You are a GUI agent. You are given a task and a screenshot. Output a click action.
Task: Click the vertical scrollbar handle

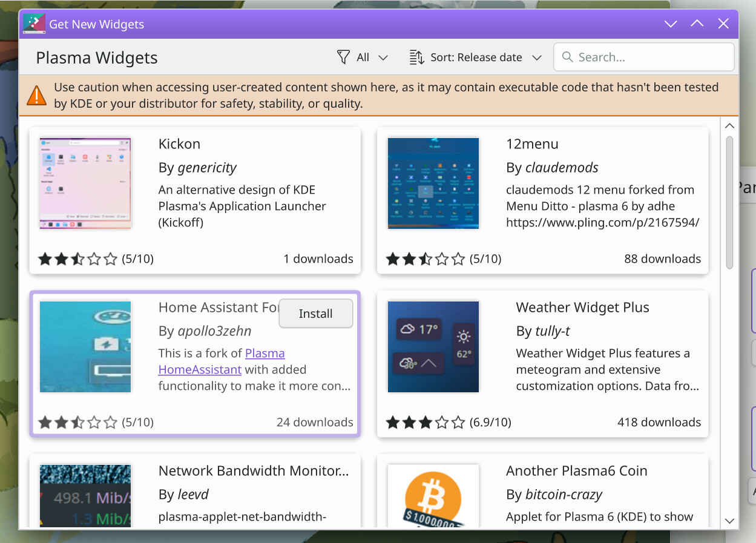[729, 203]
